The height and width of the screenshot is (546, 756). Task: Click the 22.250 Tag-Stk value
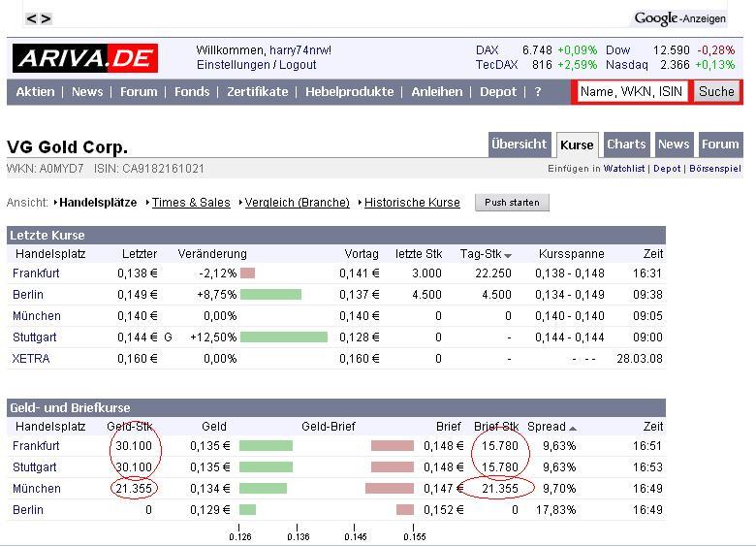[492, 273]
